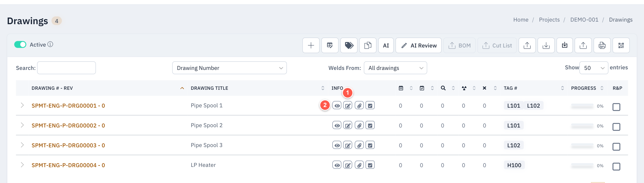Go to the DEMO-001 breadcrumb
This screenshot has width=644, height=183.
[584, 20]
